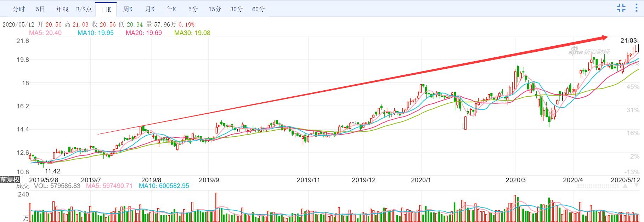644x222 pixels.
Task: Choose the 5分 five-minute interval
Action: pyautogui.click(x=193, y=9)
